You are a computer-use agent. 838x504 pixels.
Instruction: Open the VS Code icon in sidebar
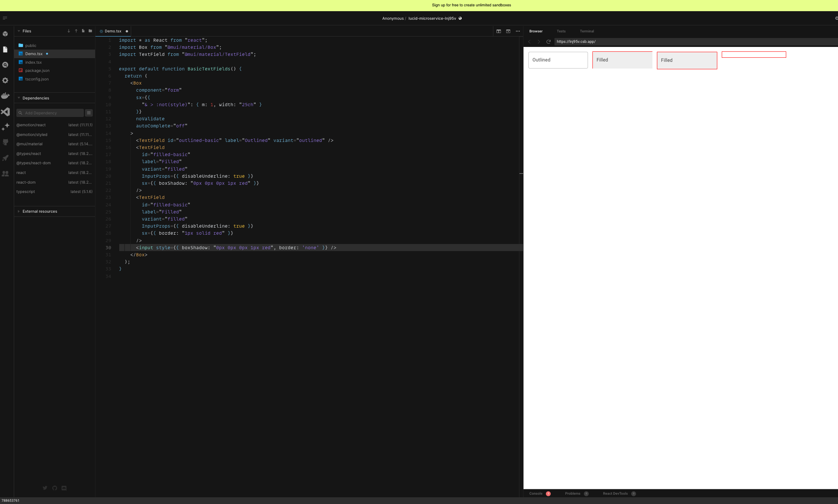tap(5, 112)
